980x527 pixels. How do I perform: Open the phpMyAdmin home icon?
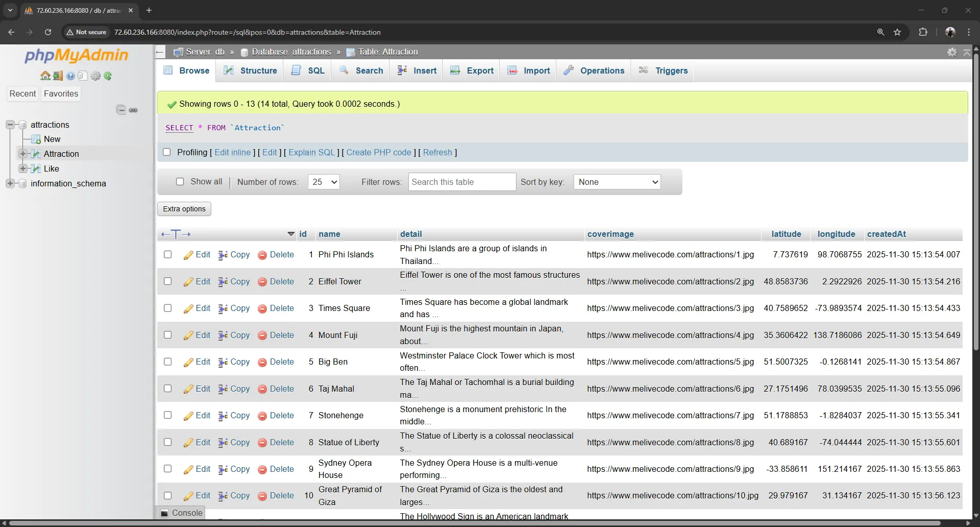pos(45,76)
